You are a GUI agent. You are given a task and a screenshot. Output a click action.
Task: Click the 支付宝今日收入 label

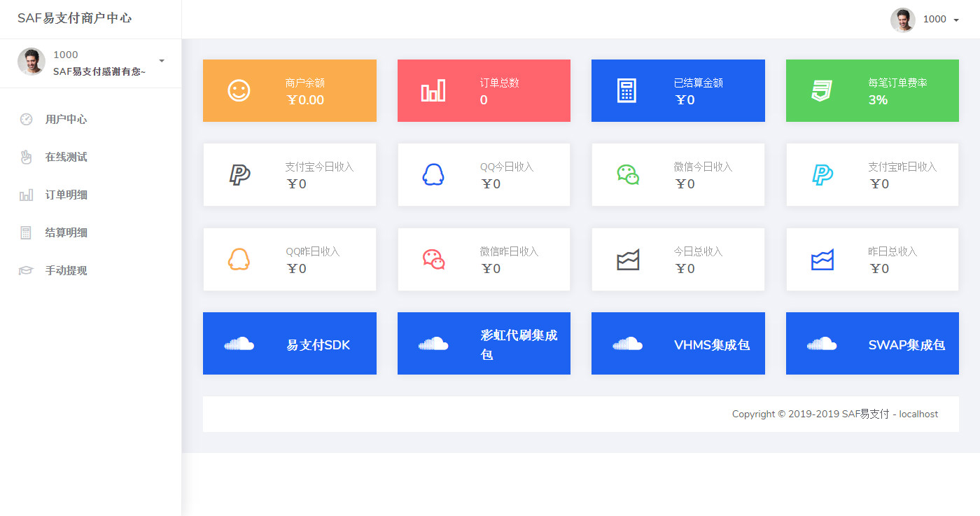click(319, 167)
